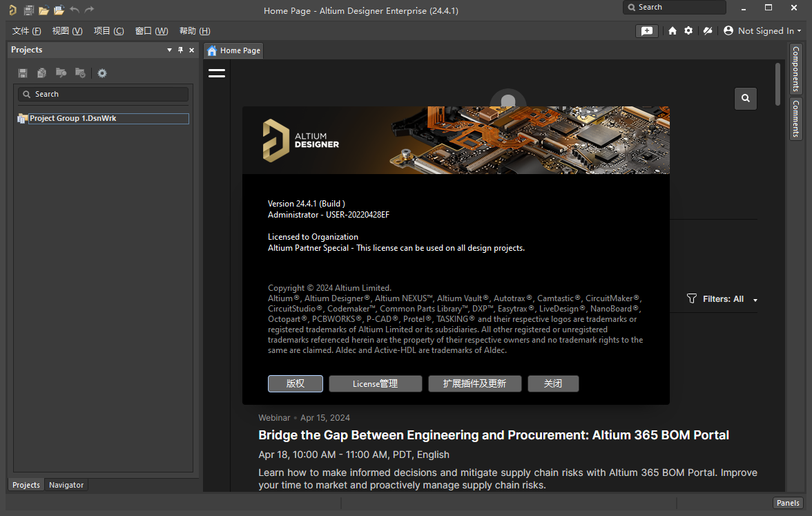Click the Home Page tab house icon

click(212, 50)
